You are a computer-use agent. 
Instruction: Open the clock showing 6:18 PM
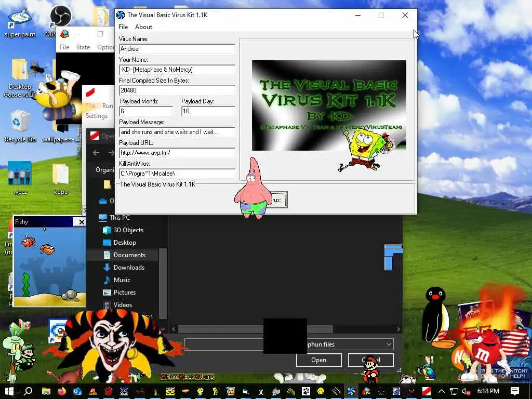tap(488, 391)
